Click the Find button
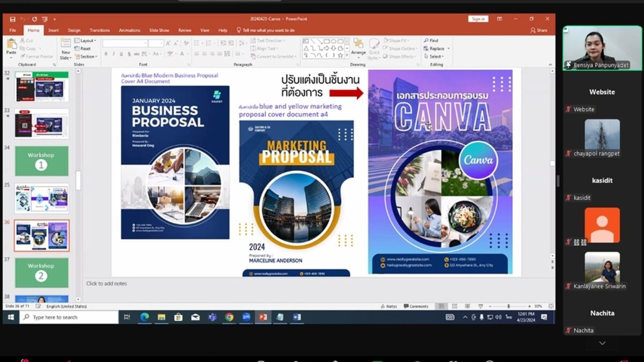Image resolution: width=644 pixels, height=362 pixels. (431, 41)
